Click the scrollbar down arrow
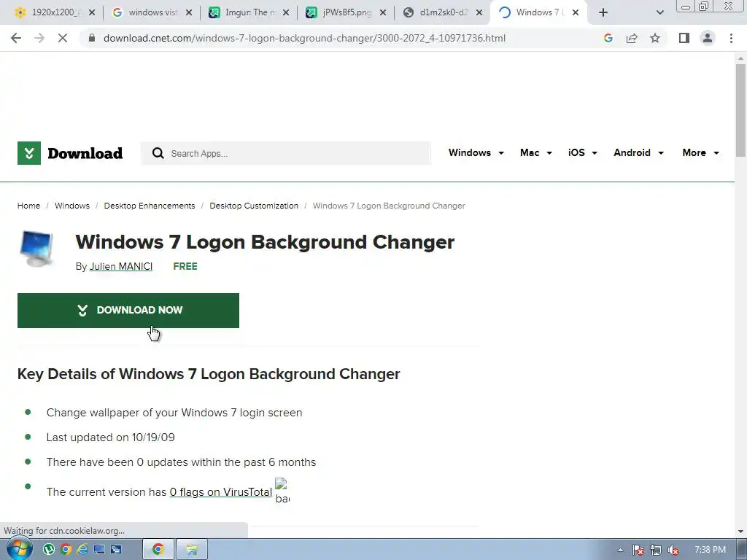747x560 pixels. point(740,532)
